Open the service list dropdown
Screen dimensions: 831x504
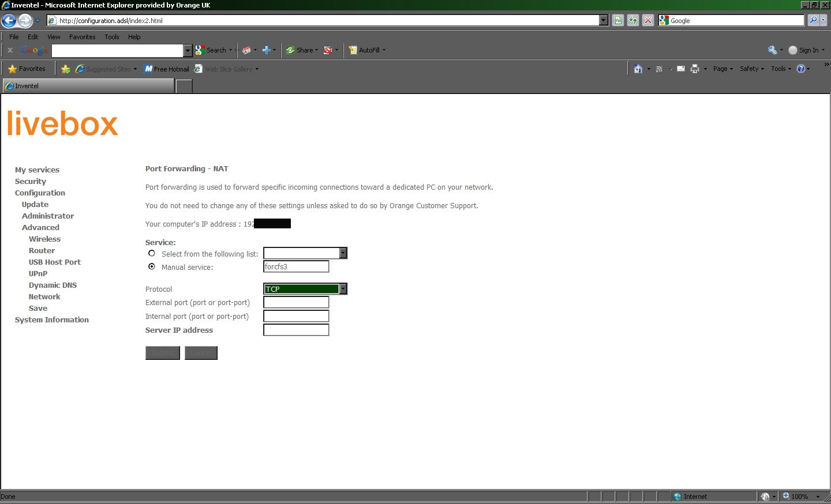click(x=305, y=253)
